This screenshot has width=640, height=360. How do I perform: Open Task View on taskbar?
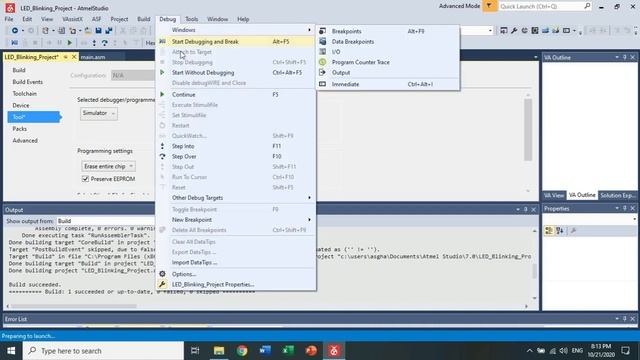click(x=195, y=351)
